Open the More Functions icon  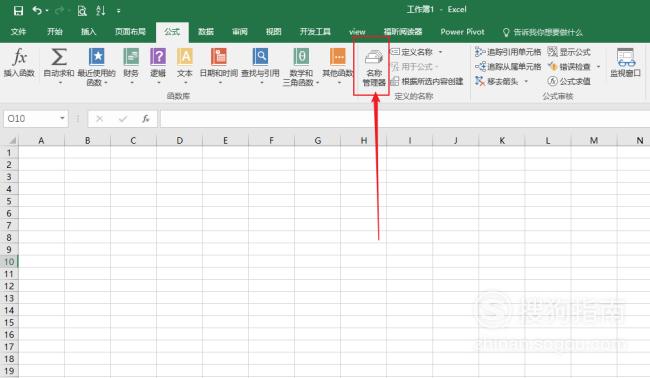pyautogui.click(x=338, y=56)
